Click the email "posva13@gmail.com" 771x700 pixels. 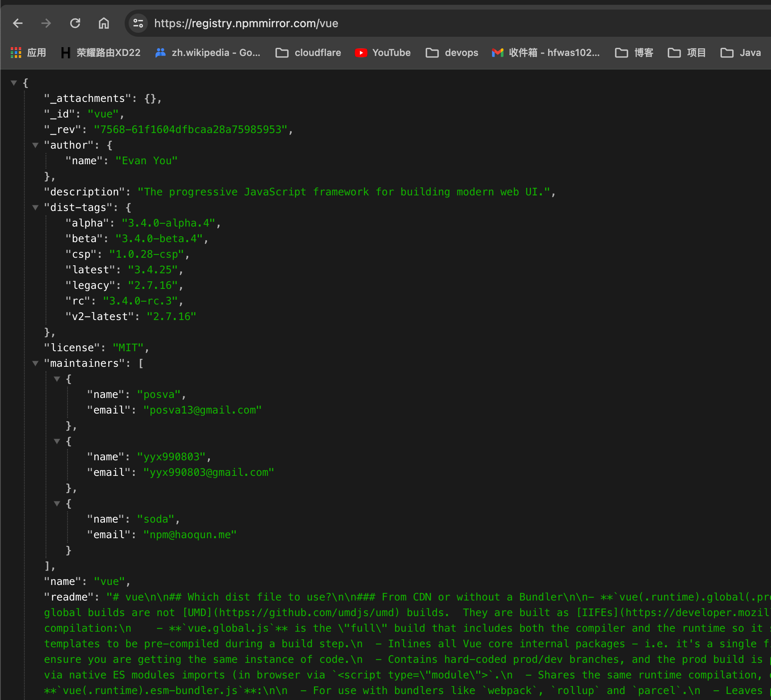203,410
